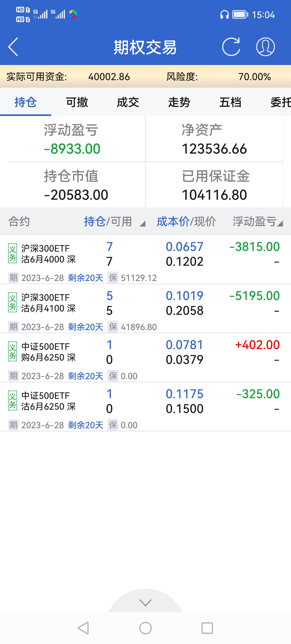The width and height of the screenshot is (291, 644).
Task: Tap Android back triangle navigation button
Action: coord(84,628)
